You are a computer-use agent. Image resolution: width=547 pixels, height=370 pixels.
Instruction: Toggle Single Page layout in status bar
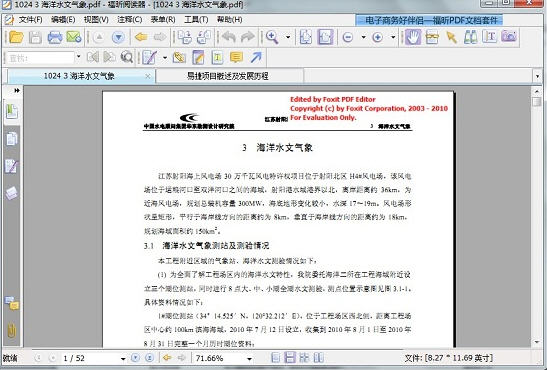point(276,357)
